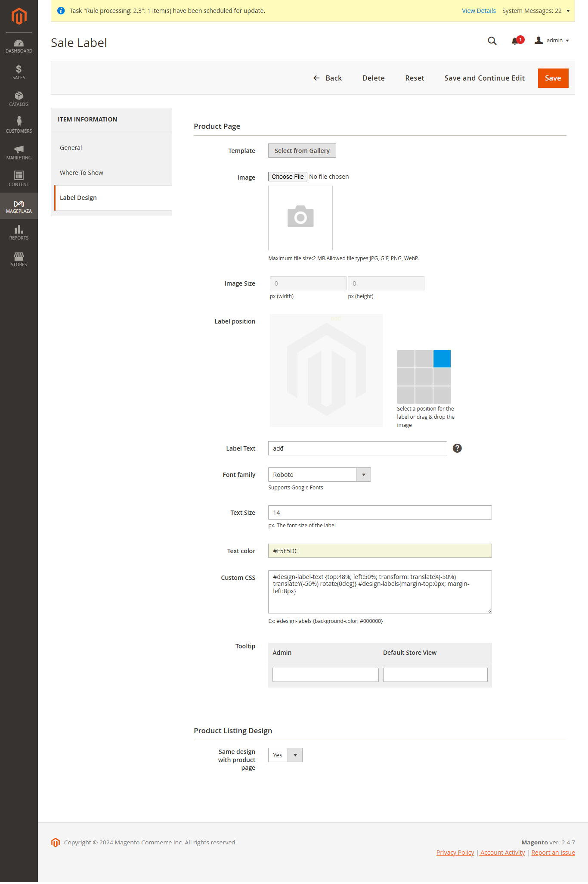Select the top-left label position cell
The height and width of the screenshot is (884, 588).
[x=406, y=359]
